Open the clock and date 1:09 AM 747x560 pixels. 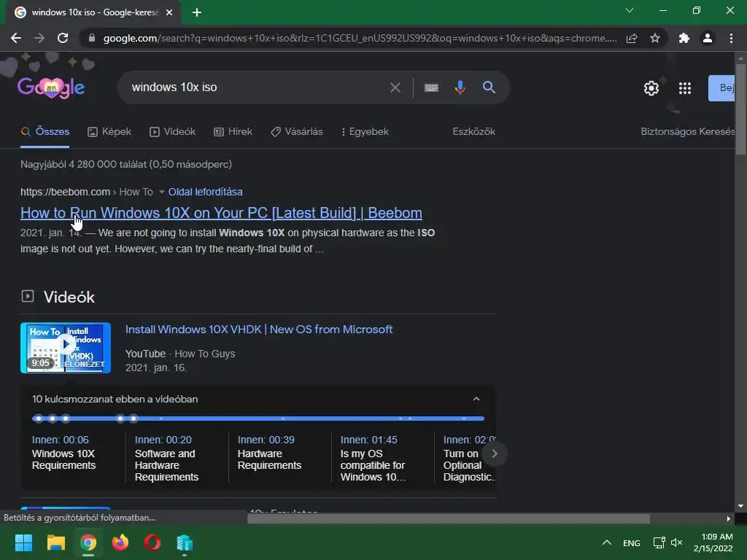[713, 542]
